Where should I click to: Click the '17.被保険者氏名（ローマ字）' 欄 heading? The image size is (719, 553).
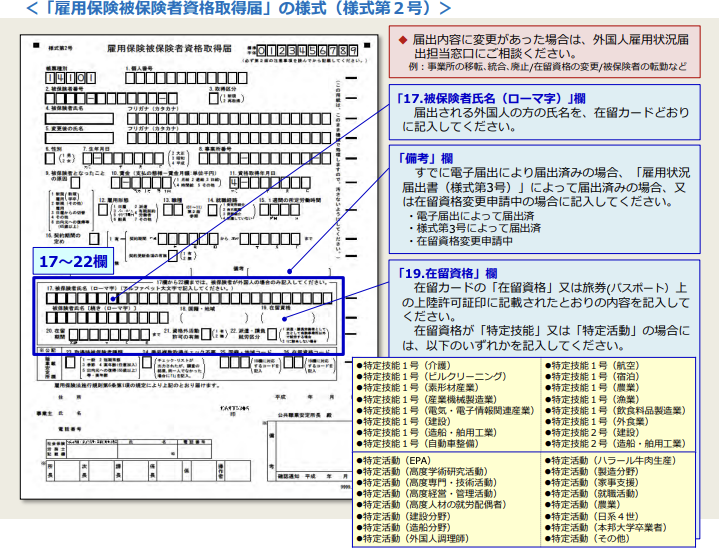(492, 99)
